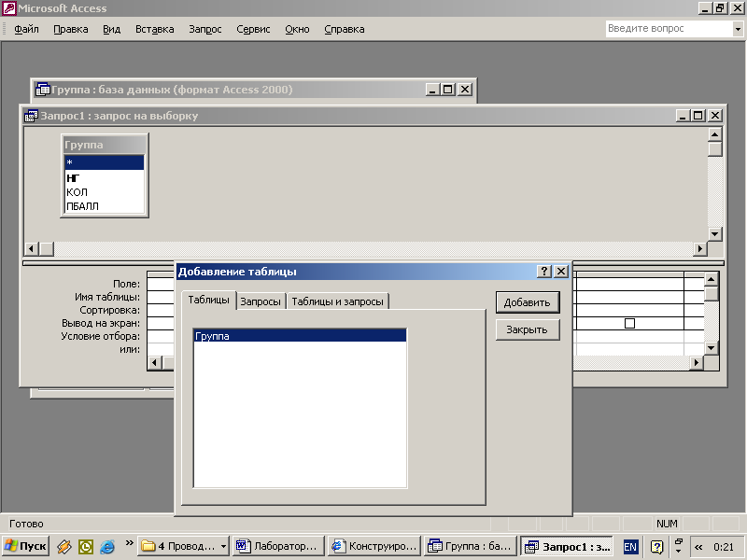
Task: Click the help question mark in dialog title
Action: tap(544, 272)
